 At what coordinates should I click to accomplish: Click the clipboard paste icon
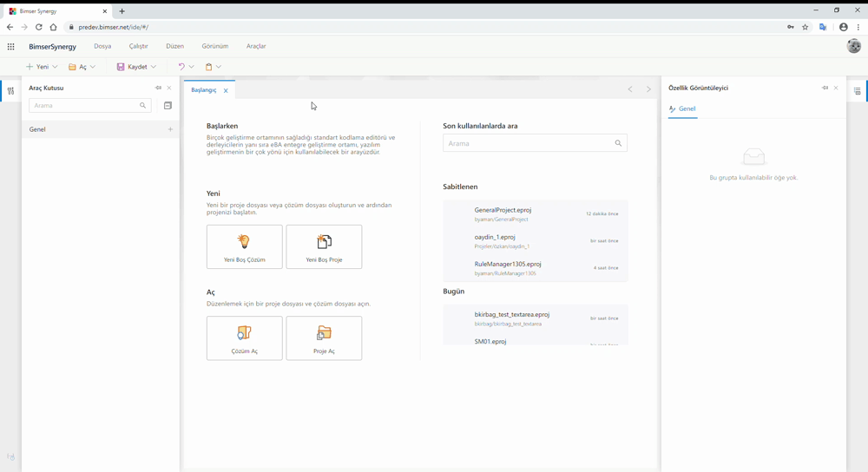click(x=208, y=67)
